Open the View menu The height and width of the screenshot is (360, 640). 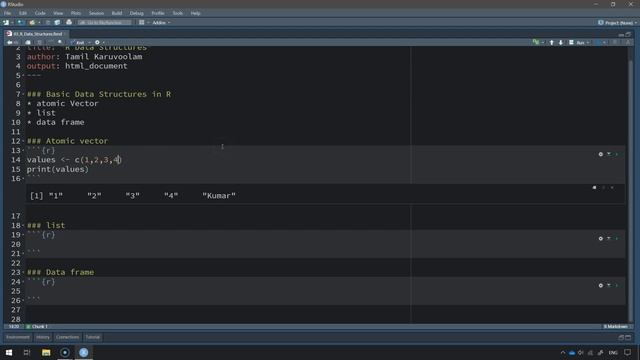(58, 13)
